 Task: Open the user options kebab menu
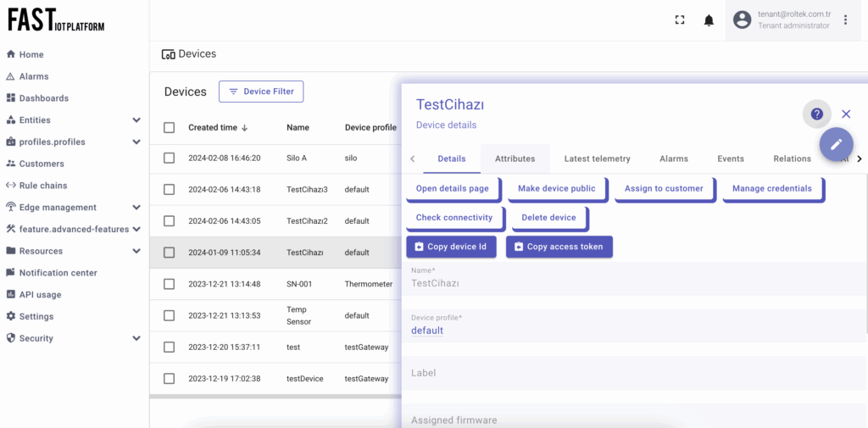845,20
